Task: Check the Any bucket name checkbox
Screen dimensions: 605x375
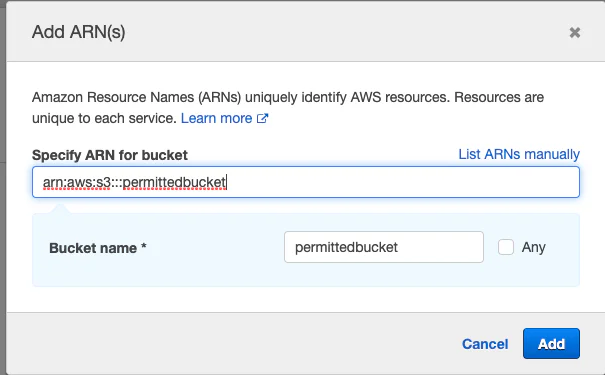Action: coord(506,247)
